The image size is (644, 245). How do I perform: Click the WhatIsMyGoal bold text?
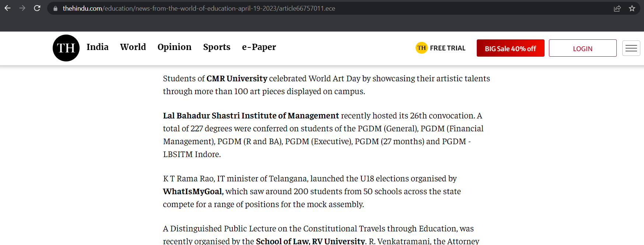(193, 192)
